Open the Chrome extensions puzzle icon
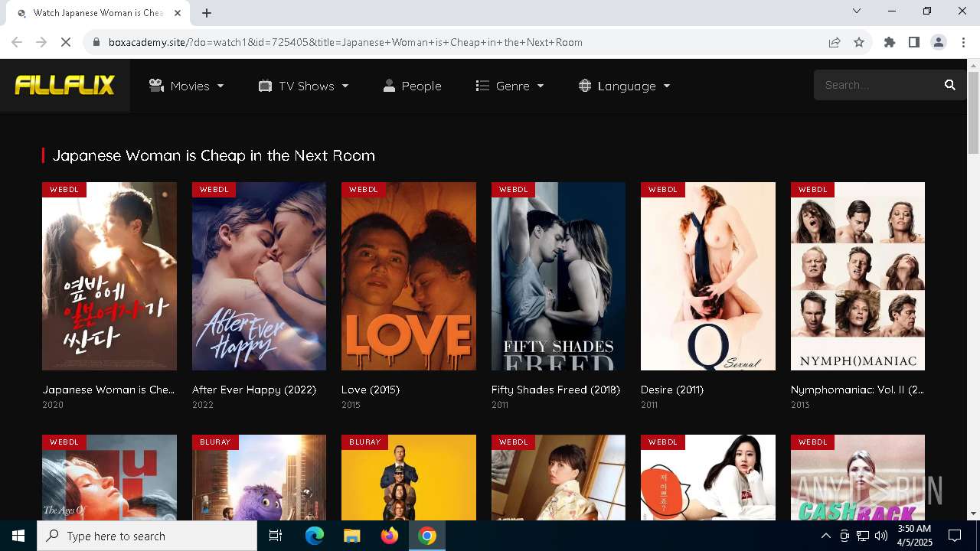 click(x=890, y=42)
